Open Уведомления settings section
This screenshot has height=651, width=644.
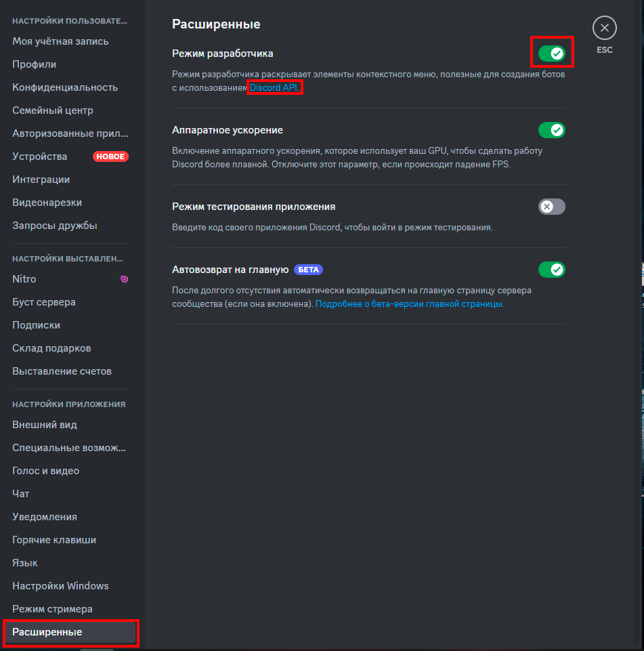point(45,517)
